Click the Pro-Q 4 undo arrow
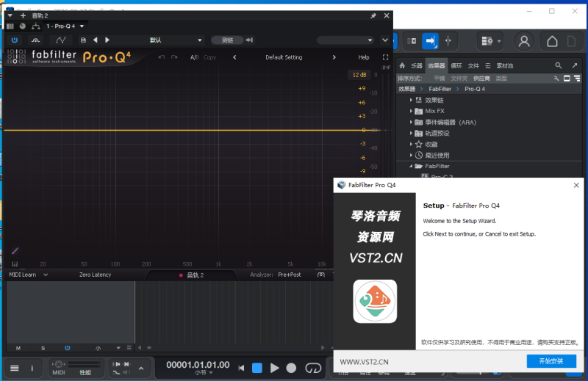The width and height of the screenshot is (588, 381). pos(162,57)
